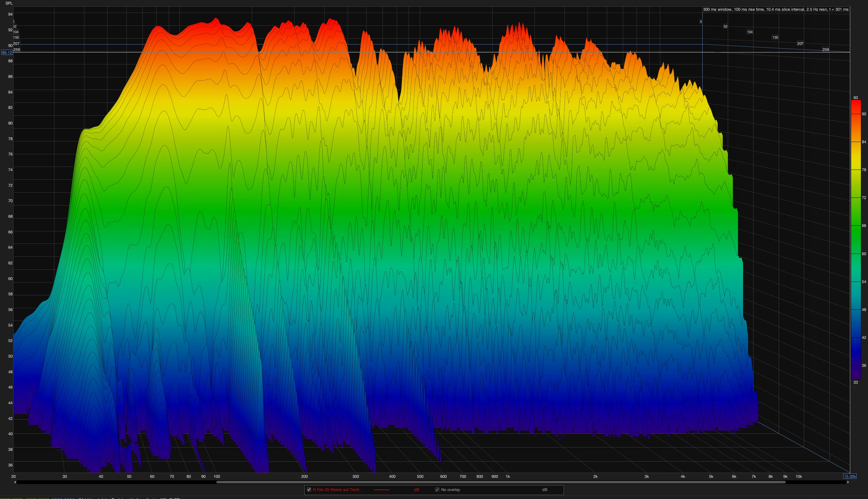Uncheck the R Feb 25 Weste auf Tisch trace checkbox
Screen dimensions: 868x499
309,489
